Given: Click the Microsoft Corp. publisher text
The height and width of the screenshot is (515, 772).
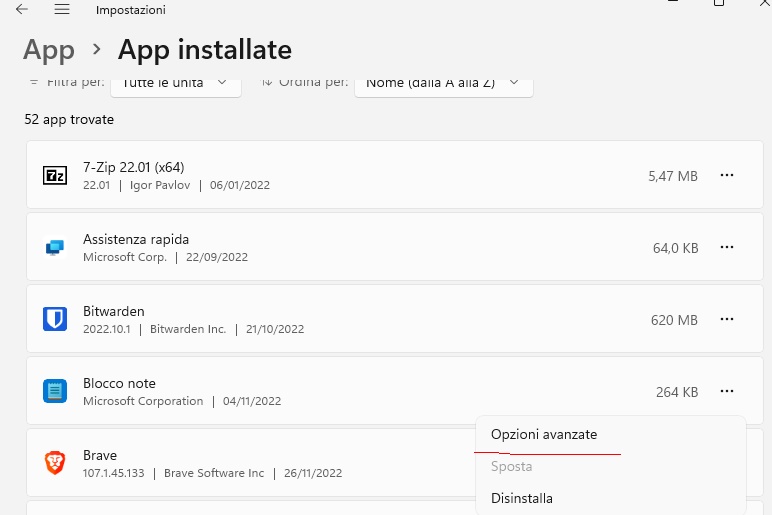Looking at the screenshot, I should (x=125, y=257).
